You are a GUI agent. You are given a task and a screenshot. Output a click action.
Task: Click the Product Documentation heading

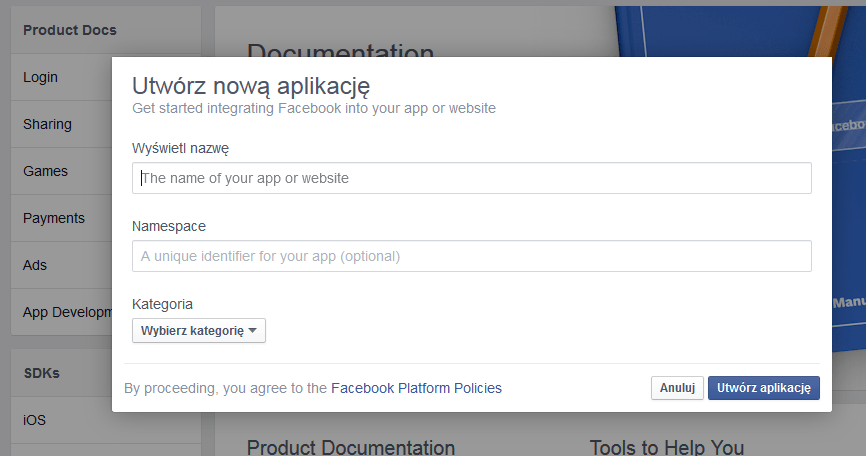coord(351,448)
